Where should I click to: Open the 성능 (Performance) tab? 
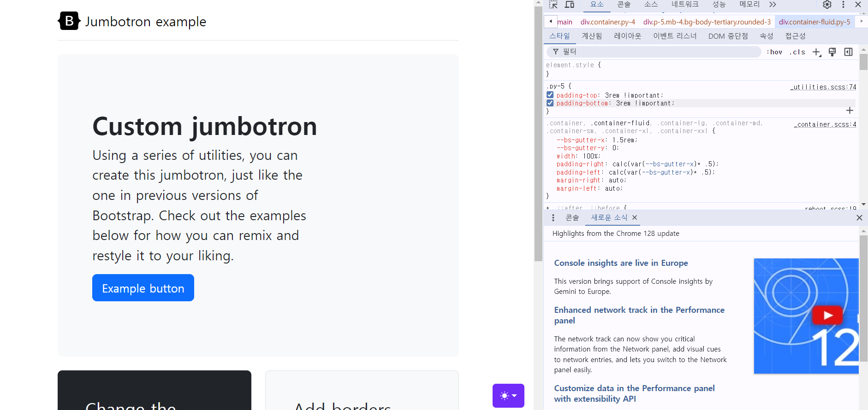click(719, 5)
